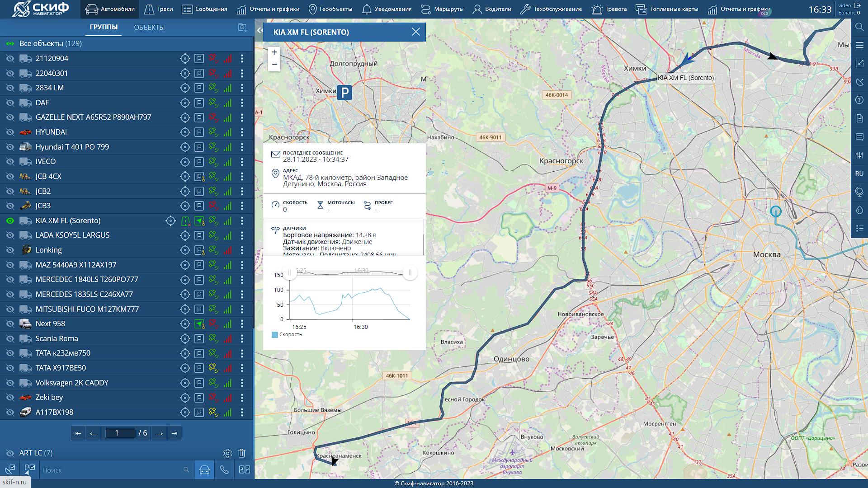Open more options menu for 2834 LM

(x=242, y=88)
